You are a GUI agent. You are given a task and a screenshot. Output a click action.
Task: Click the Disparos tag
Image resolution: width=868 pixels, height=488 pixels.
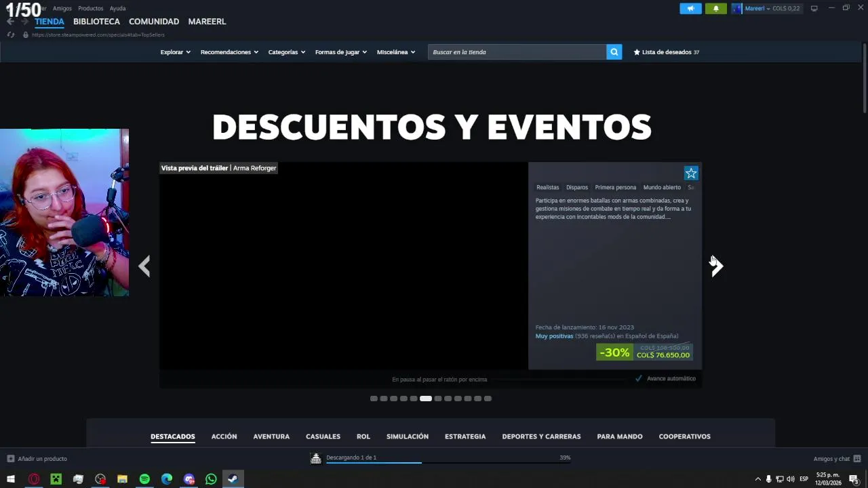(x=577, y=187)
